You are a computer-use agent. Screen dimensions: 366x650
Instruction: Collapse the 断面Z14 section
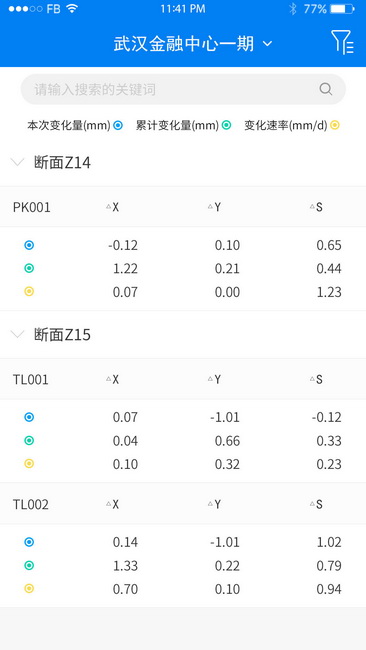click(x=17, y=162)
